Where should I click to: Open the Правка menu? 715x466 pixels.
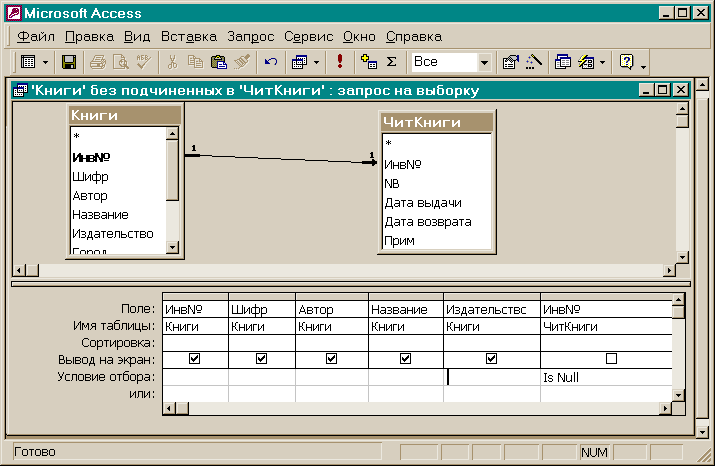pyautogui.click(x=89, y=36)
